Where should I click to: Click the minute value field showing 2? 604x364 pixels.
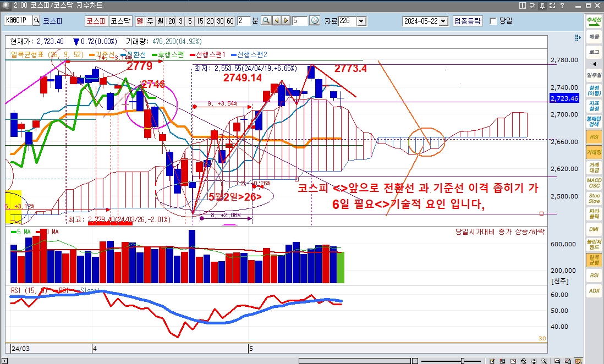(244, 21)
